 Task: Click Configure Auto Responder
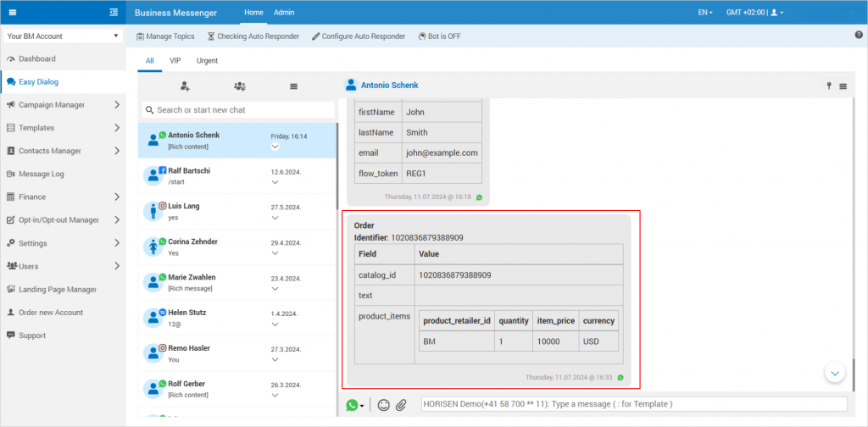pyautogui.click(x=359, y=36)
